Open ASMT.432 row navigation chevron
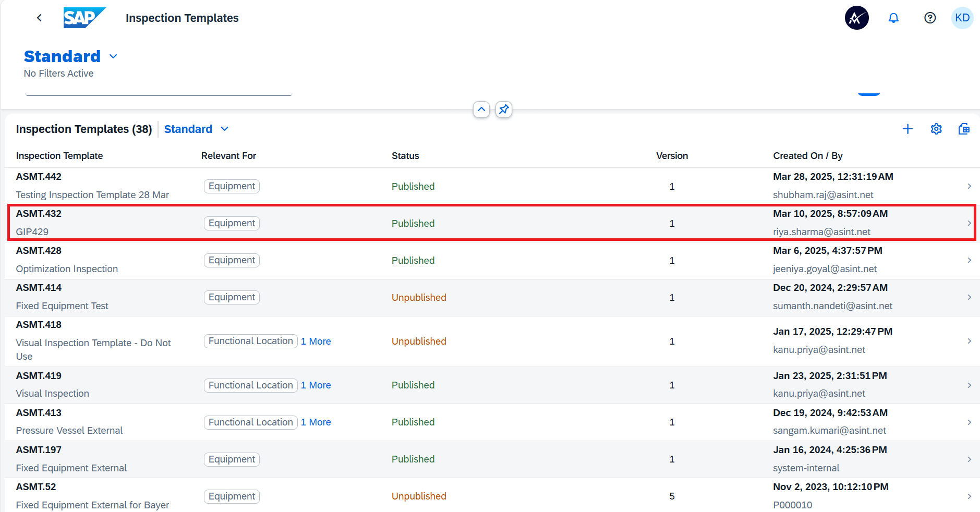 coord(969,223)
